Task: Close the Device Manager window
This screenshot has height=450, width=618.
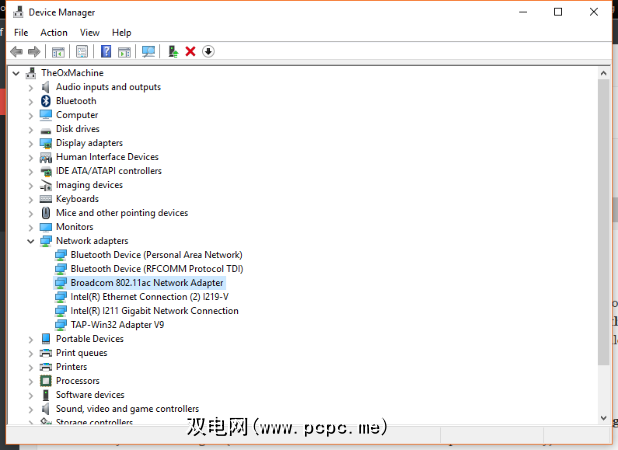Action: 594,12
